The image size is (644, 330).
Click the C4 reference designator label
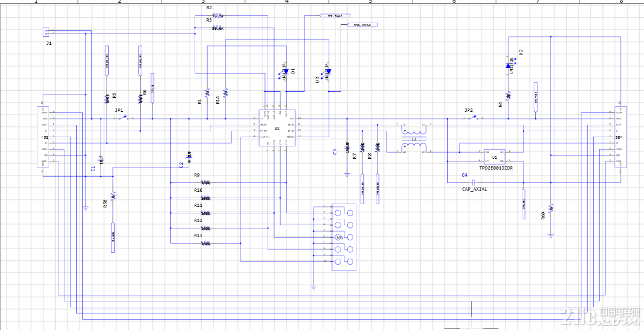click(x=465, y=175)
